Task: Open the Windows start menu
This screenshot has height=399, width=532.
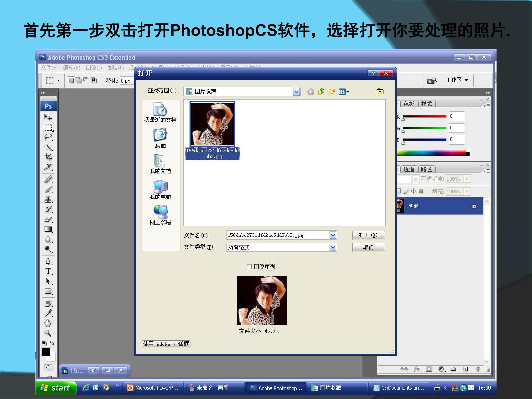Action: 56,388
